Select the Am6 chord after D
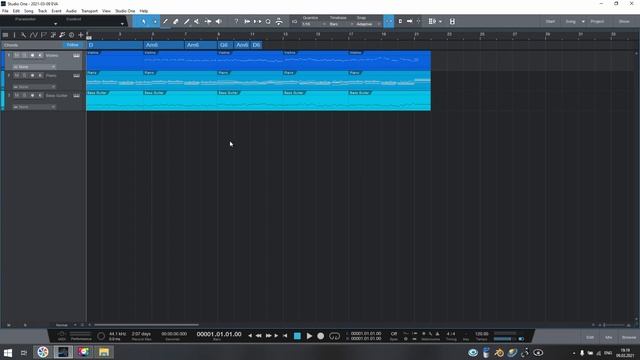Image resolution: width=640 pixels, height=360 pixels. tap(164, 45)
